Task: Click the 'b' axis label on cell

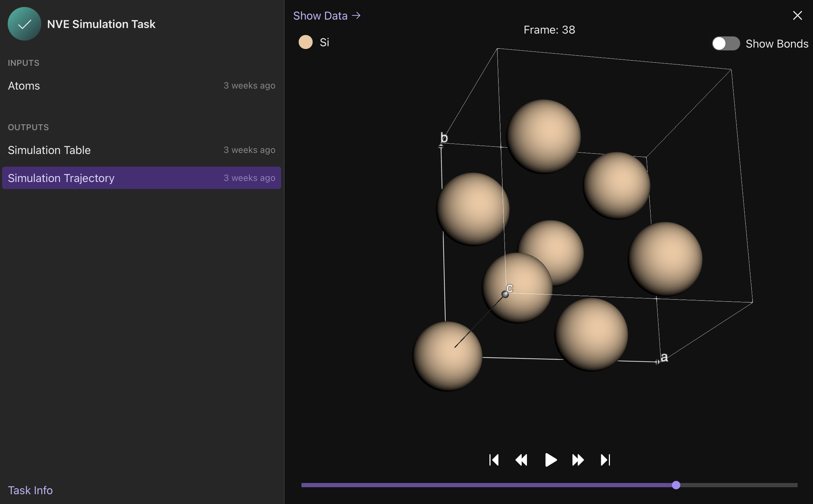Action: click(x=444, y=138)
